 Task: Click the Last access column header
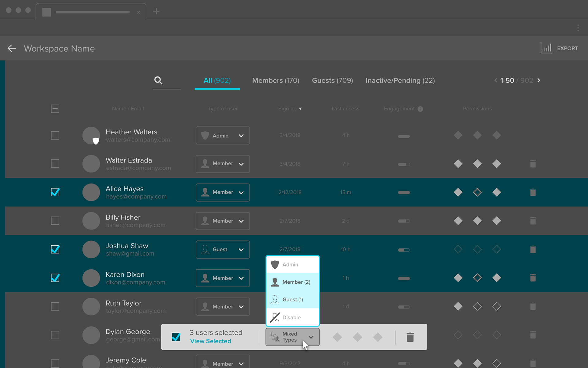[345, 109]
